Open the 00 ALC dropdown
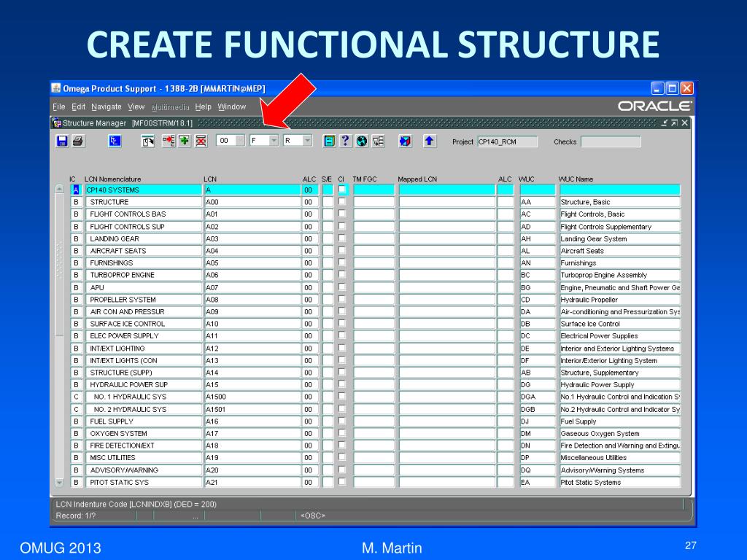 241,141
